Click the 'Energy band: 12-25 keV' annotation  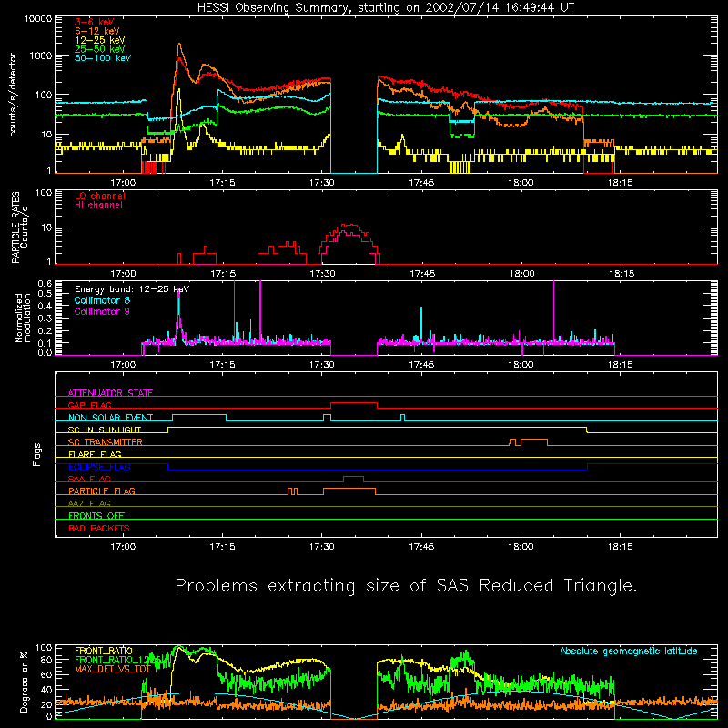(x=132, y=289)
